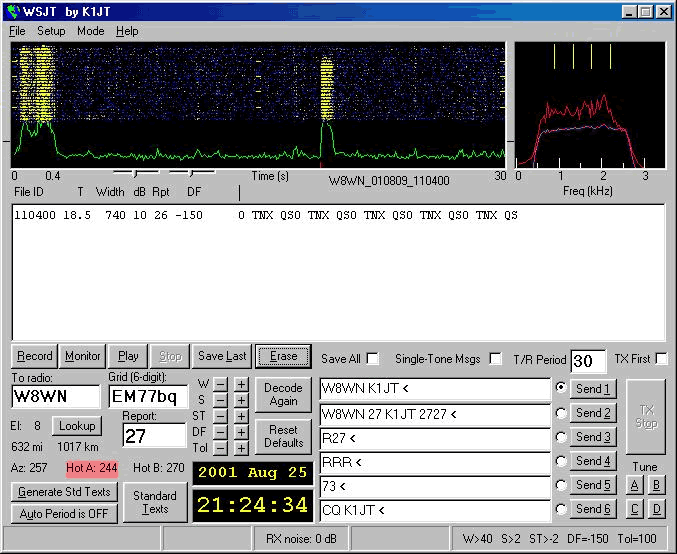Screen dimensions: 677x554
Task: Click the Grid field EM77bq
Action: (149, 396)
